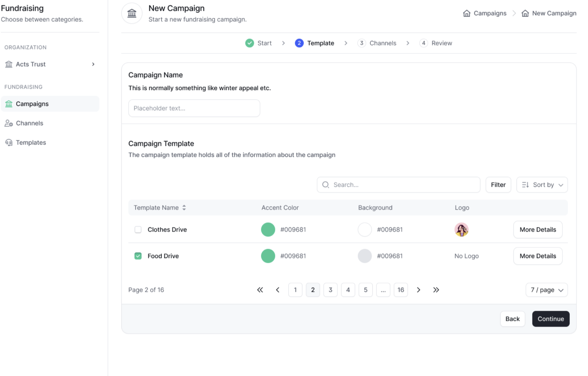Click the green checkmark on the Start step
Image resolution: width=588 pixels, height=376 pixels.
[249, 43]
